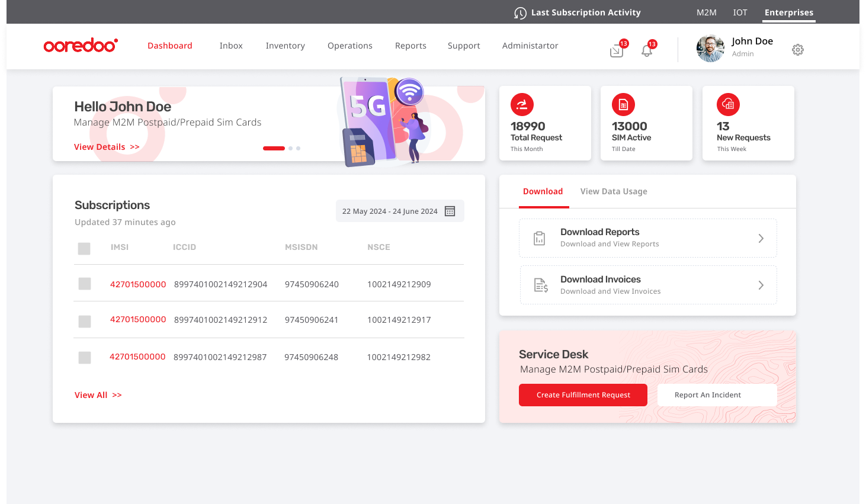Viewport: 866px width, 504px height.
Task: Select the Download tab
Action: 543,191
